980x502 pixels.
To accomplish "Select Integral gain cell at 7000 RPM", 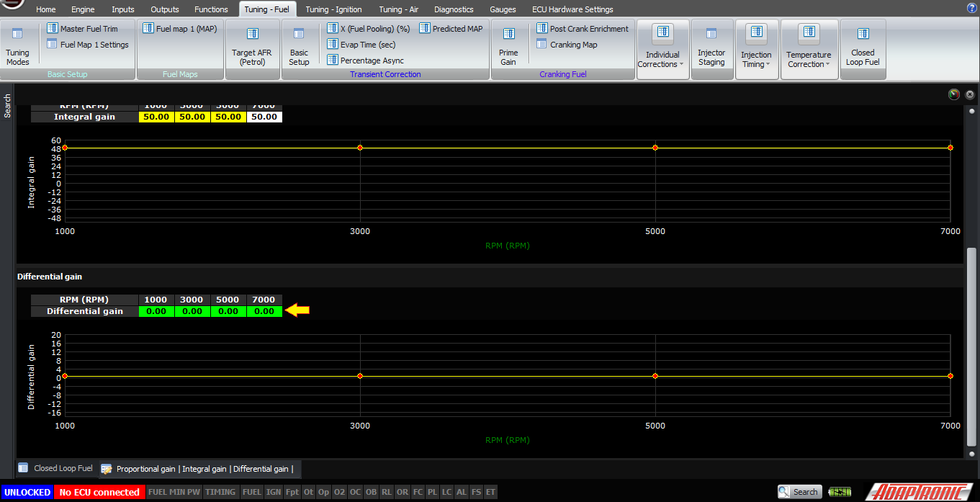I will click(x=264, y=117).
